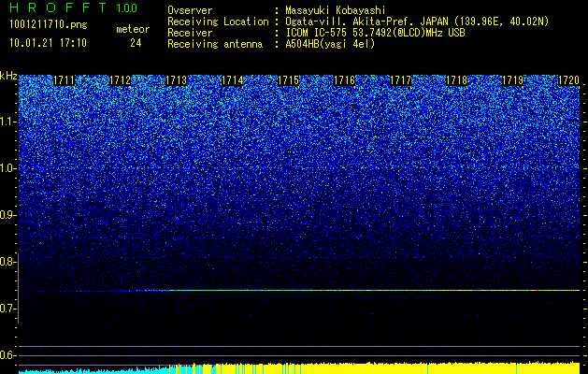Screen dimensions: 588x374
Task: Click the Receiving antenna label
Action: [x=215, y=44]
